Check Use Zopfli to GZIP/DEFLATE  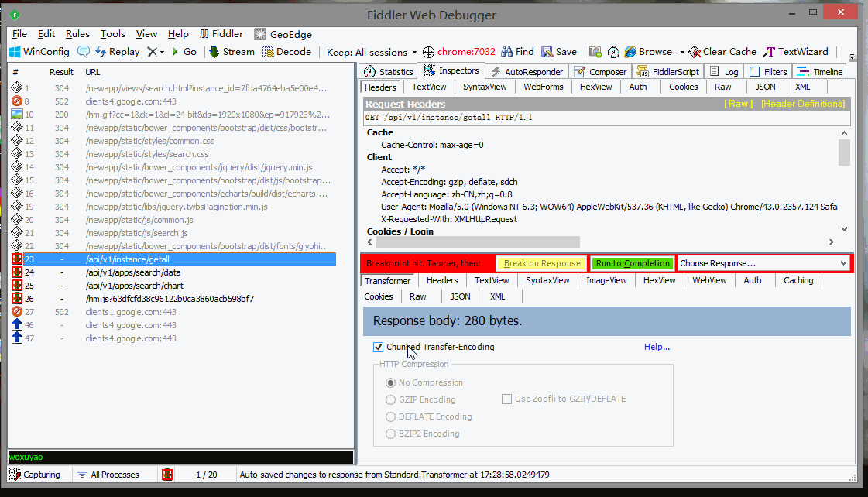point(506,399)
